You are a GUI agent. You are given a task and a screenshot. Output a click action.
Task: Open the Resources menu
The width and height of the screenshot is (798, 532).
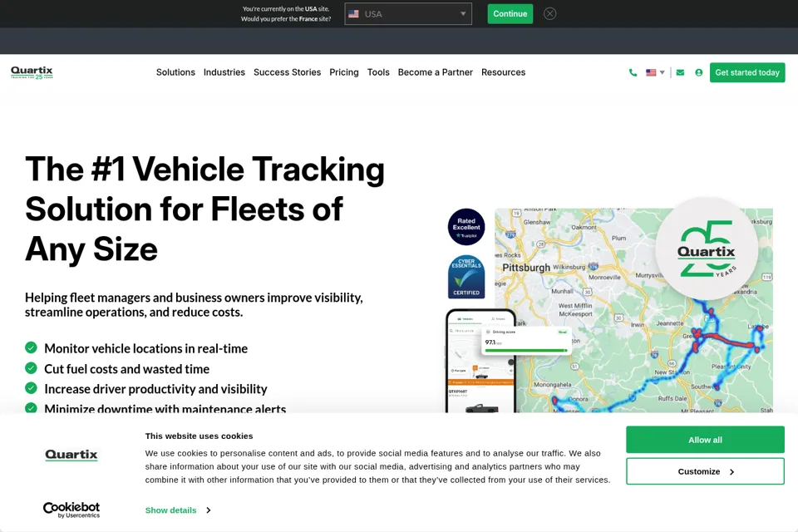(x=504, y=72)
